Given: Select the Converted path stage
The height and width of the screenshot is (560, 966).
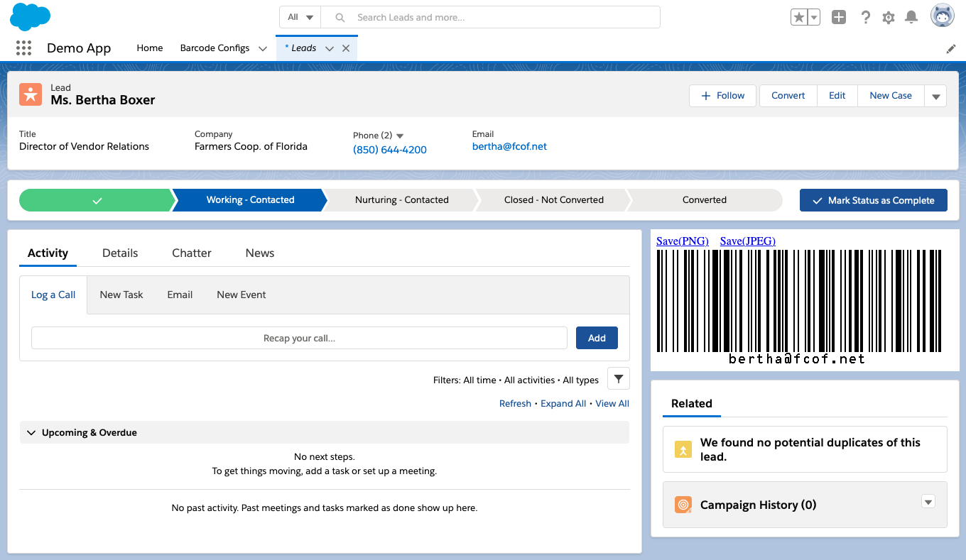Looking at the screenshot, I should click(702, 199).
